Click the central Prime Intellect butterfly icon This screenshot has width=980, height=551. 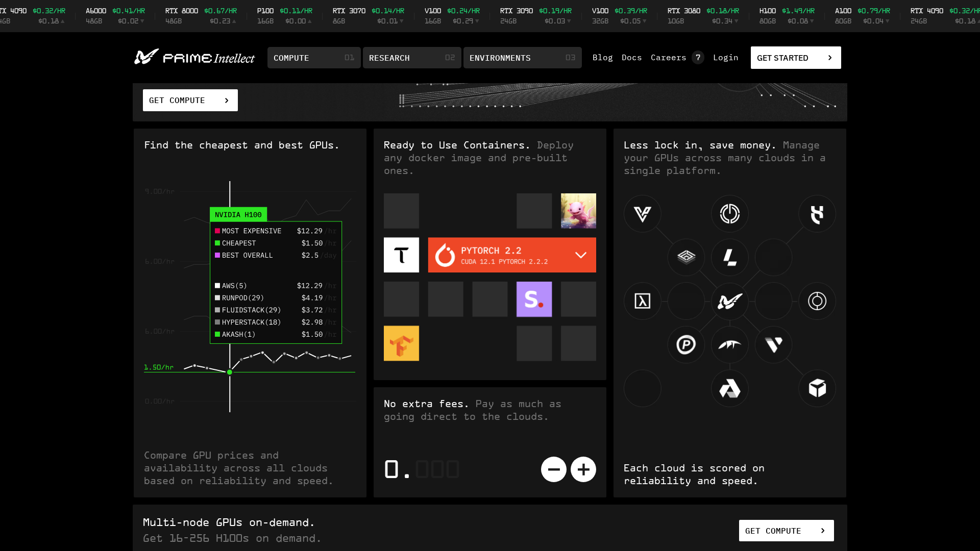tap(729, 301)
